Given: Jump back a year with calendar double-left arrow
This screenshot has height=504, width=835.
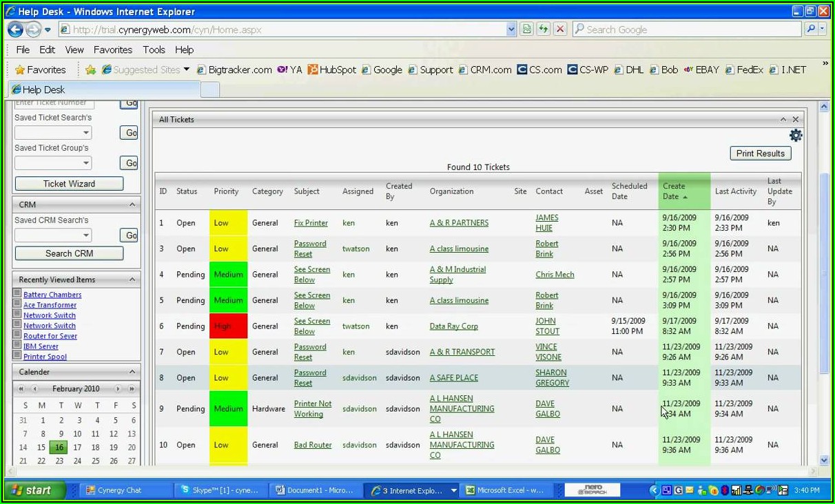Looking at the screenshot, I should (21, 389).
